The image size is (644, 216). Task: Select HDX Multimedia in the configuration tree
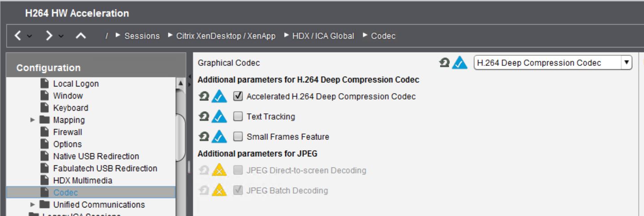click(x=82, y=181)
